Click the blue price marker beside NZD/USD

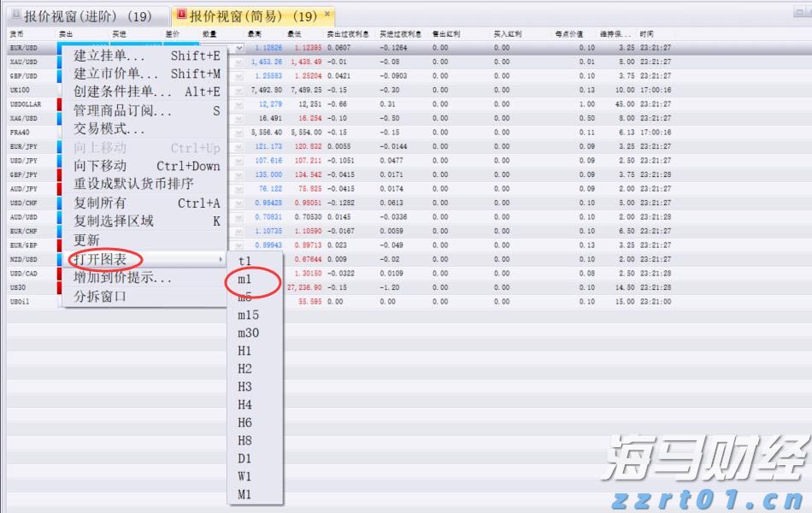tap(59, 259)
